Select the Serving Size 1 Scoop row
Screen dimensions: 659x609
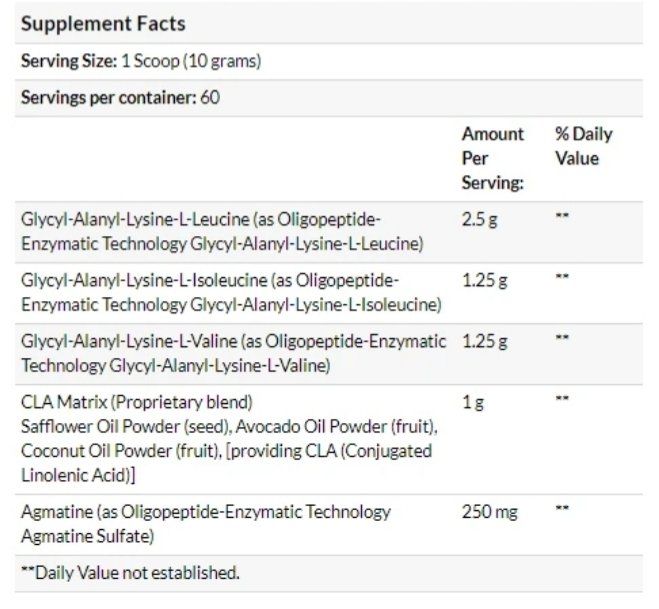click(x=141, y=61)
